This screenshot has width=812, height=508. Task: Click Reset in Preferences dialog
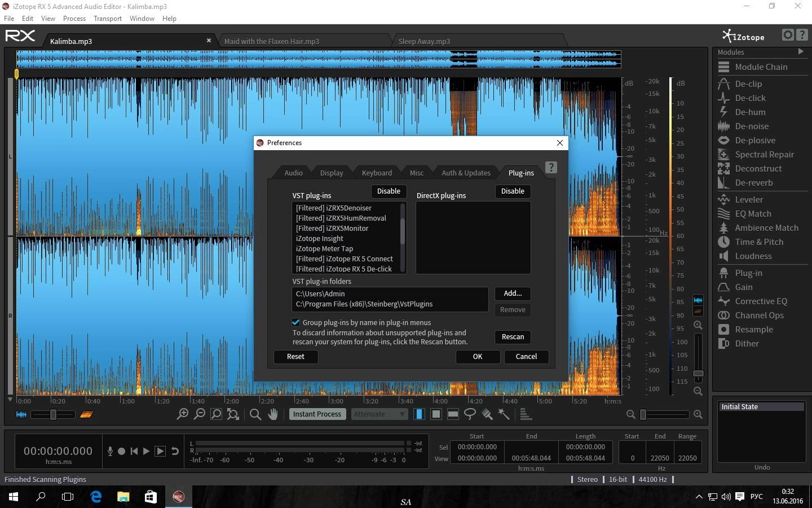tap(295, 357)
